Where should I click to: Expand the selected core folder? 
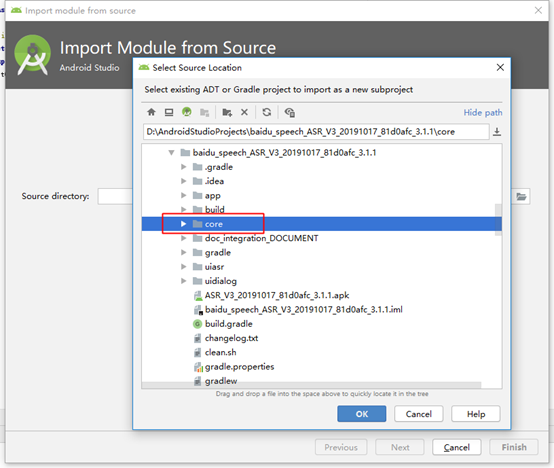coord(183,224)
